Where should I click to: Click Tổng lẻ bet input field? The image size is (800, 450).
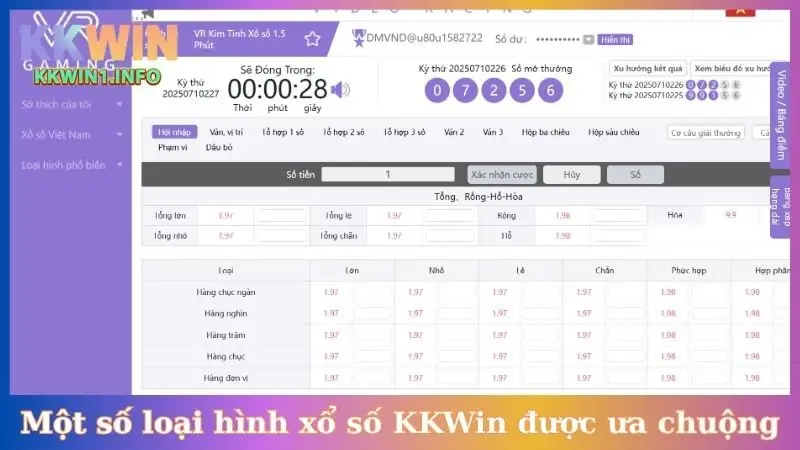click(x=449, y=216)
